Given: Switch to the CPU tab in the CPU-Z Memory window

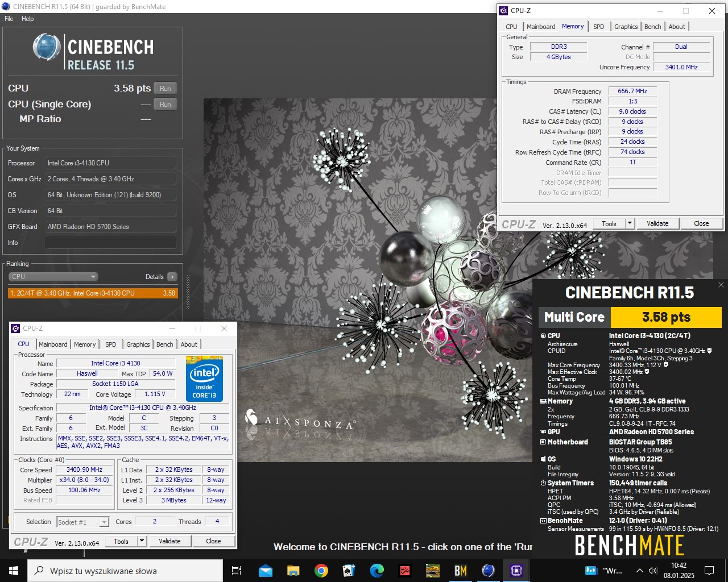Looking at the screenshot, I should click(x=512, y=27).
